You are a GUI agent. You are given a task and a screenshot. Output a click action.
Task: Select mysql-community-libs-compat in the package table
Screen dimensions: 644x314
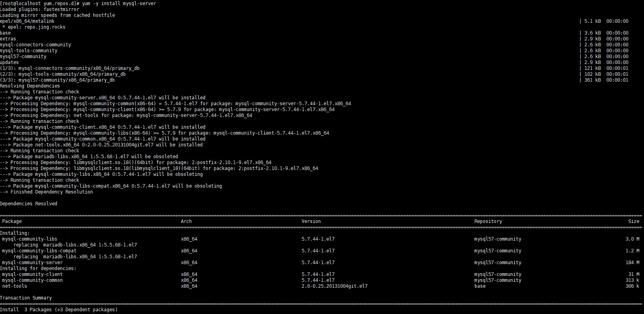[39, 251]
